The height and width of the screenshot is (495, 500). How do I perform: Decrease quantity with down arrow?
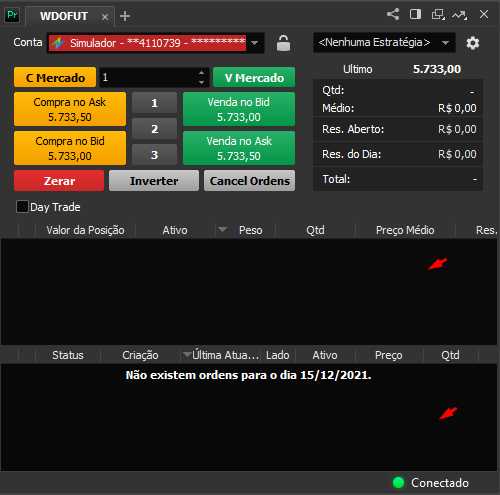(x=201, y=82)
